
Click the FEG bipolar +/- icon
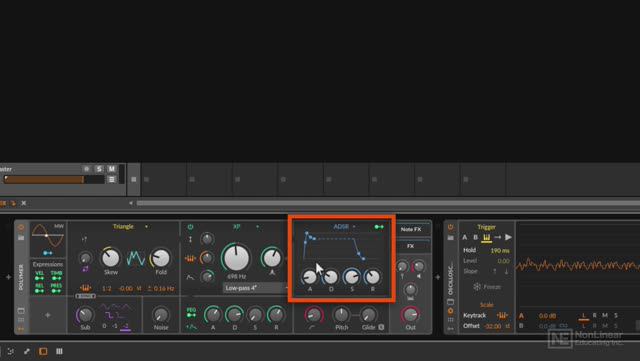click(191, 327)
